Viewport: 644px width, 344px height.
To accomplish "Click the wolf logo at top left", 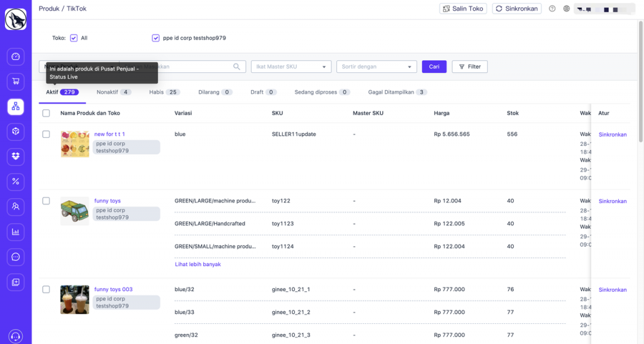I will [16, 19].
